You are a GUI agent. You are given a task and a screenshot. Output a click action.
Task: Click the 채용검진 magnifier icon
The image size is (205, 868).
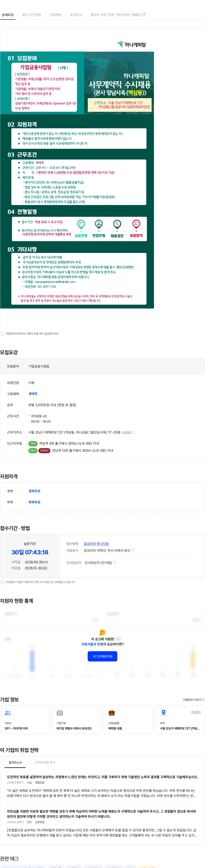click(x=117, y=224)
